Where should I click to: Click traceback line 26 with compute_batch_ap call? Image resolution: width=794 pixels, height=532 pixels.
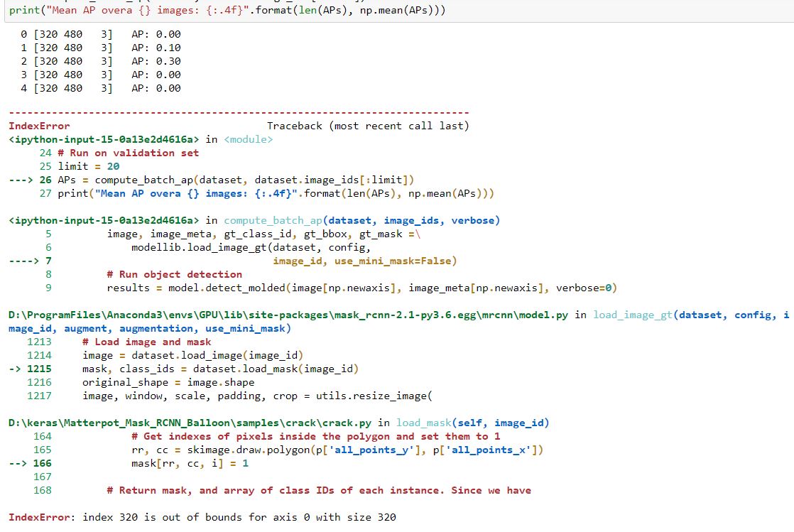[x=212, y=180]
